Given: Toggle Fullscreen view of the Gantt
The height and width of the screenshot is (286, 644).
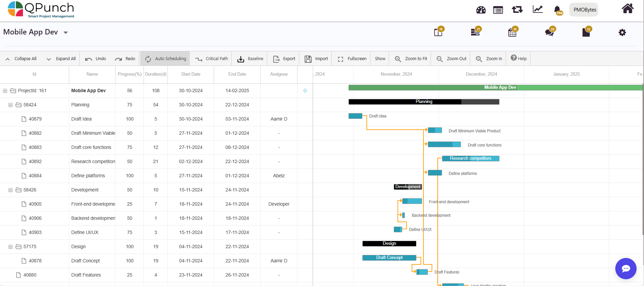Looking at the screenshot, I should (x=352, y=59).
